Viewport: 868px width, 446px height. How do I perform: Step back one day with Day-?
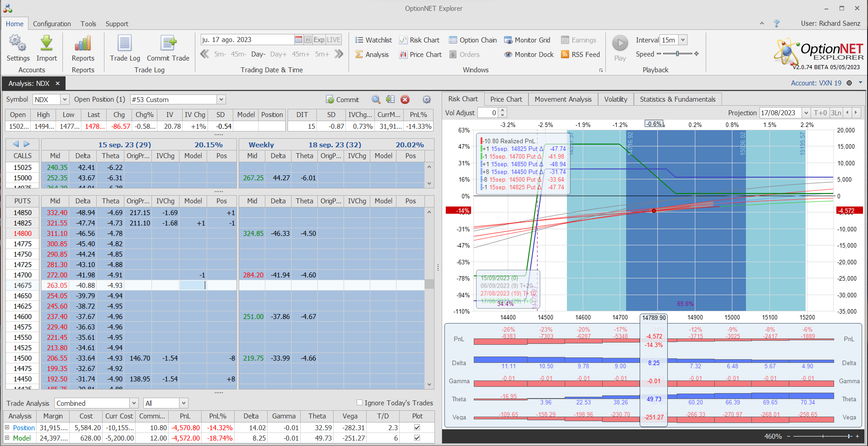click(x=258, y=54)
